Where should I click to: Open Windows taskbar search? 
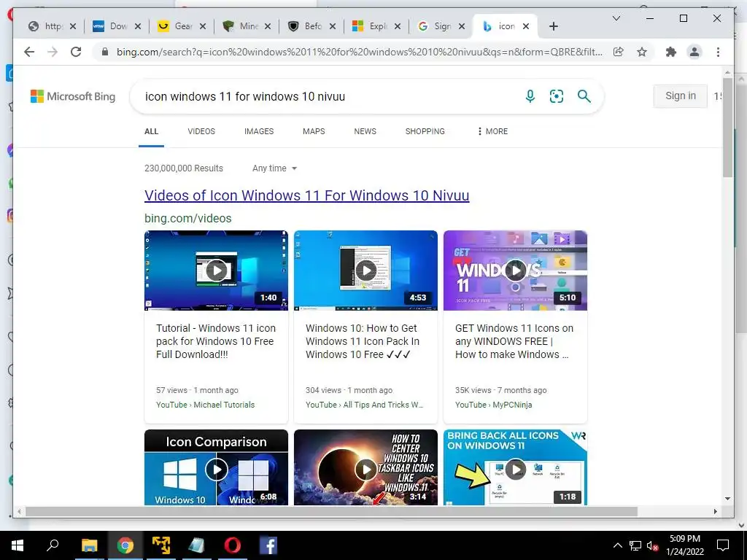[53, 545]
